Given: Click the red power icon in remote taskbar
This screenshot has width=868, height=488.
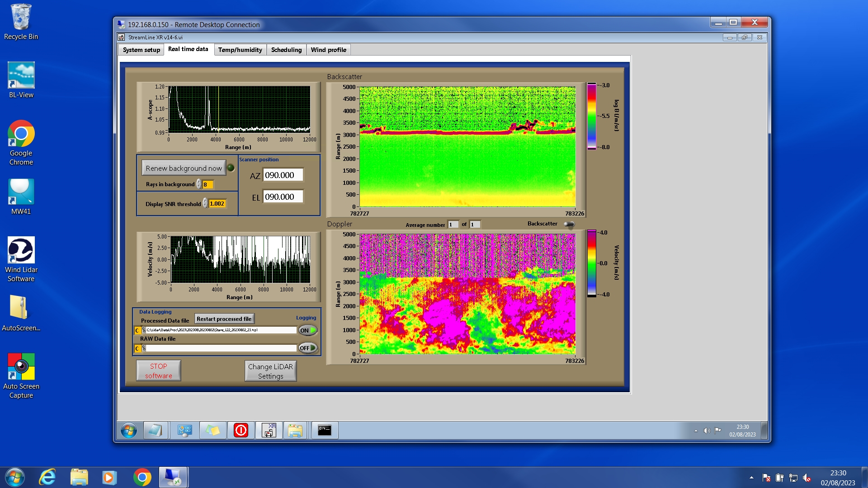Looking at the screenshot, I should (241, 430).
